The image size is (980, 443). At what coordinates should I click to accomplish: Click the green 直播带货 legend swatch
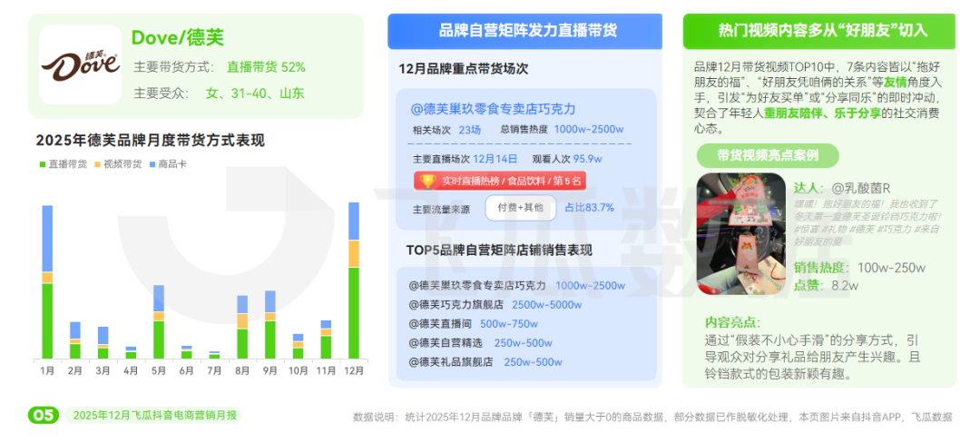click(43, 164)
